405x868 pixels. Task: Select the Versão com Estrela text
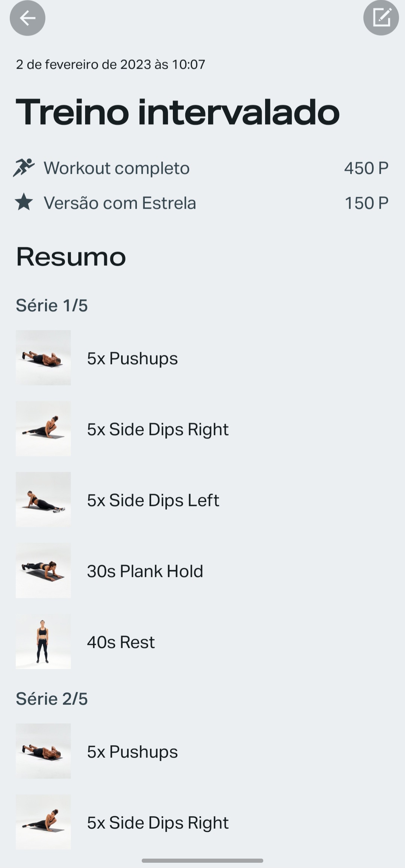[120, 203]
